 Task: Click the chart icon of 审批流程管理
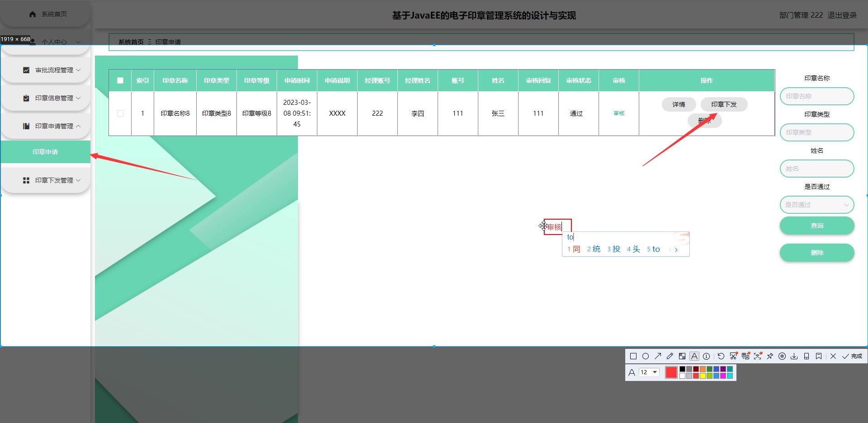pyautogui.click(x=26, y=70)
